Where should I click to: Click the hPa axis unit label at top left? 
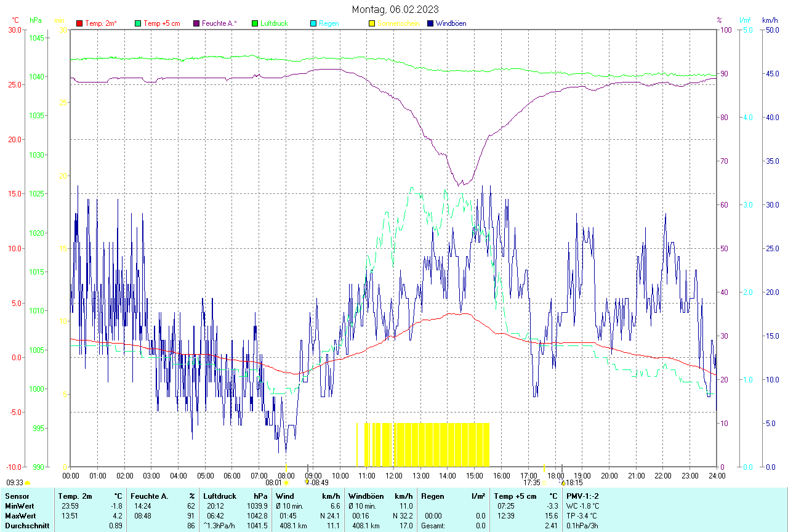point(36,20)
